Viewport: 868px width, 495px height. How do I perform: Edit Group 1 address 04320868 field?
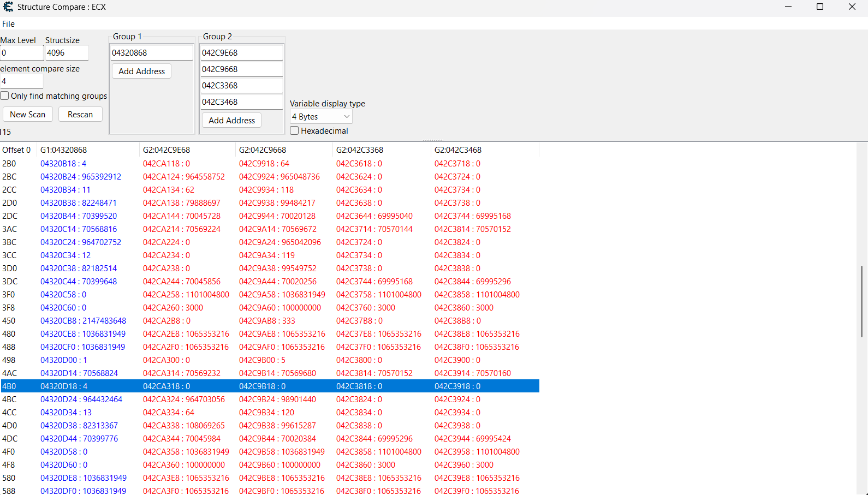[152, 53]
